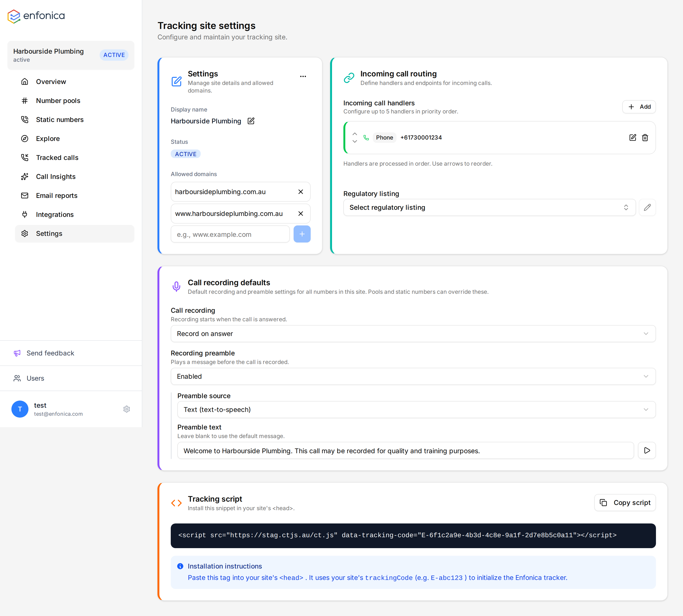This screenshot has height=616, width=683.
Task: Click the ACTIVE badge in the sidebar
Action: point(114,55)
